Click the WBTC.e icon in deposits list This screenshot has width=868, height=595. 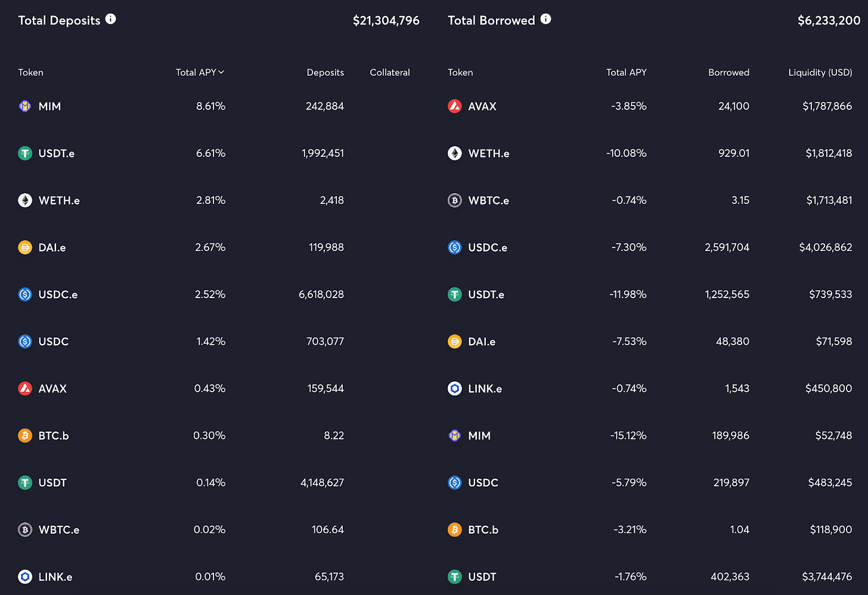coord(25,529)
